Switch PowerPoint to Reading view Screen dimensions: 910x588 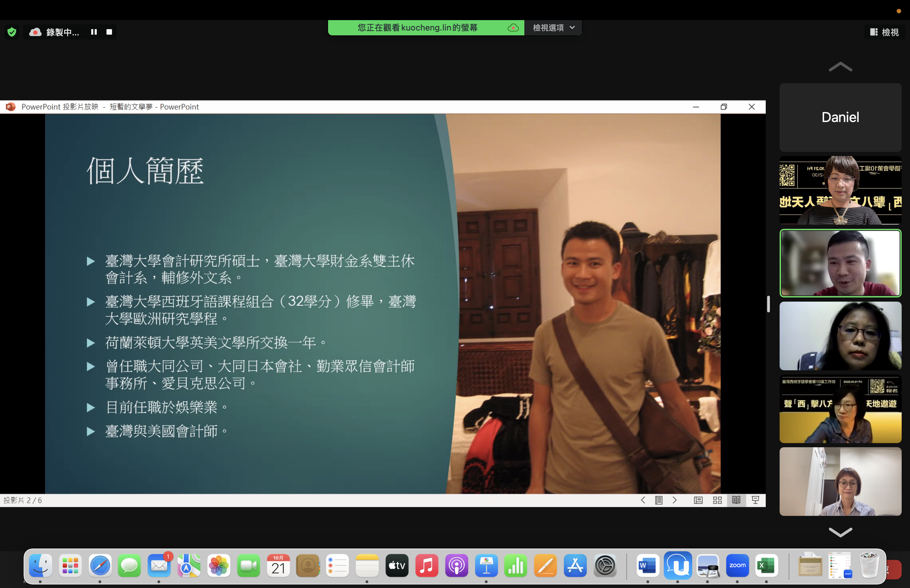point(736,500)
